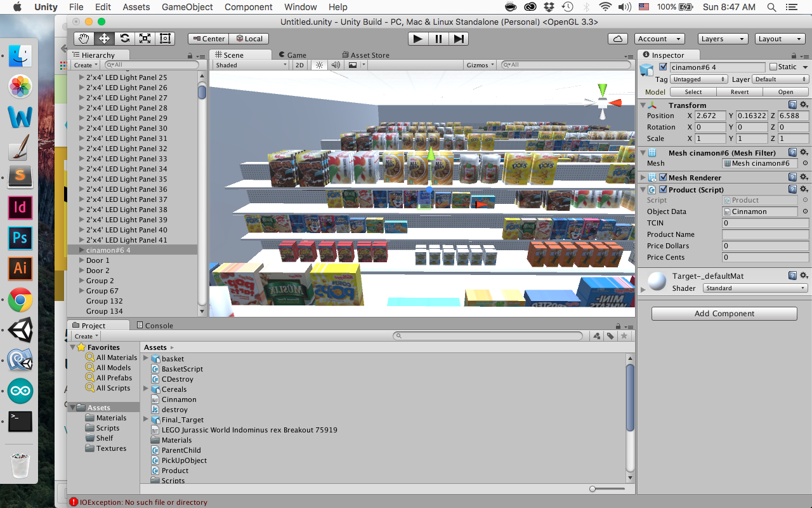The width and height of the screenshot is (812, 508).
Task: Toggle scene lighting sun icon
Action: click(319, 65)
